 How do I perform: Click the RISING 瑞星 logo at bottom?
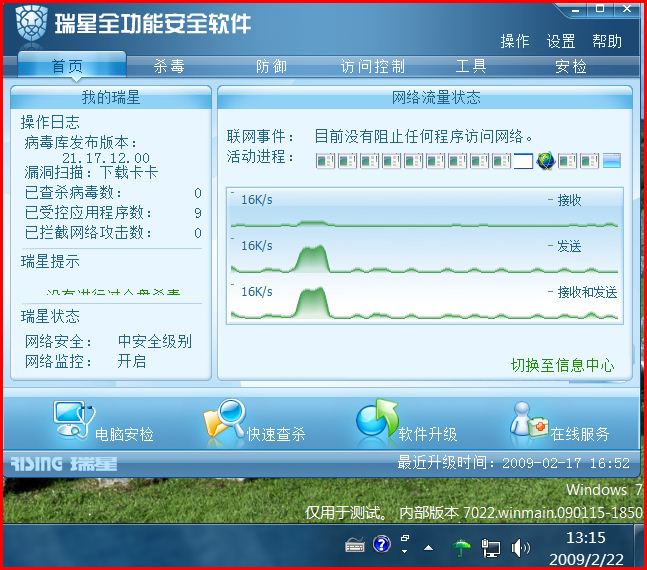point(64,464)
